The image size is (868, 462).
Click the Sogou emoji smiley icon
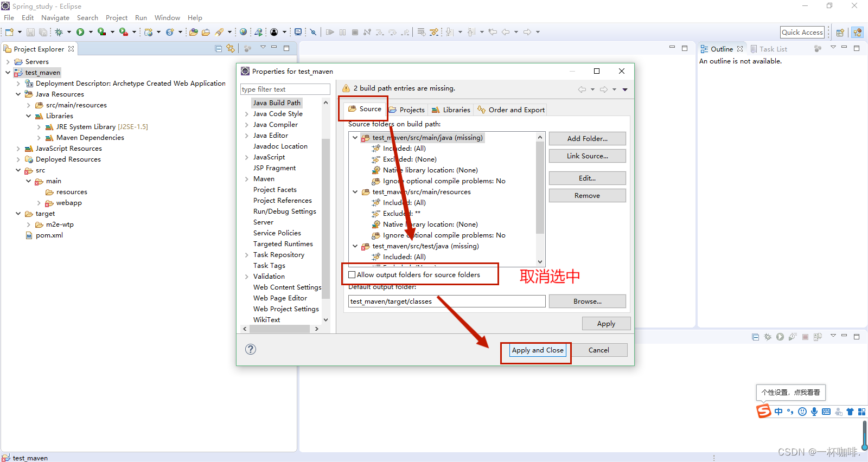pos(802,412)
